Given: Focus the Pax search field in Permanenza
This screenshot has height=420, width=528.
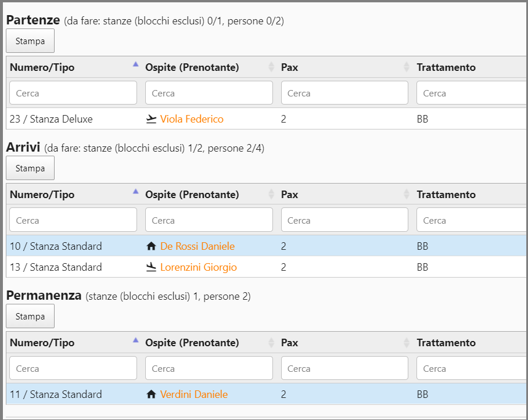Looking at the screenshot, I should coord(344,368).
